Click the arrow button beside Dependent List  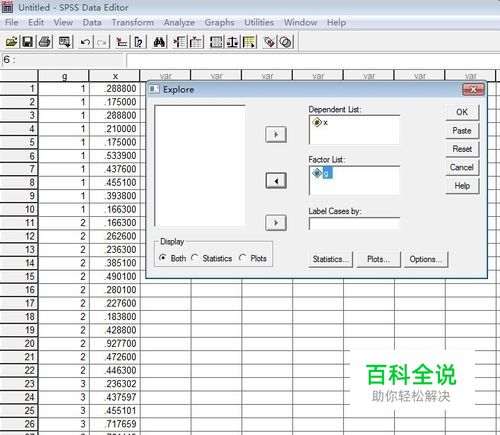[x=276, y=135]
